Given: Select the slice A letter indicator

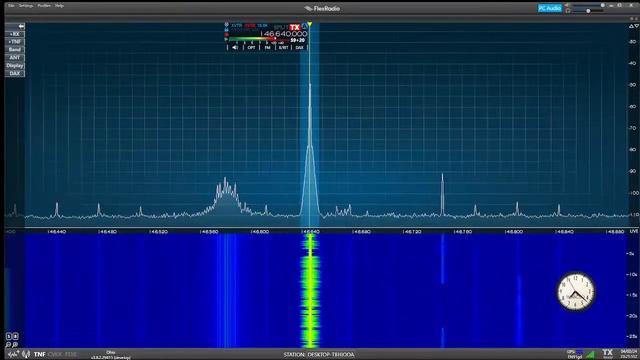Looking at the screenshot, I should (304, 27).
